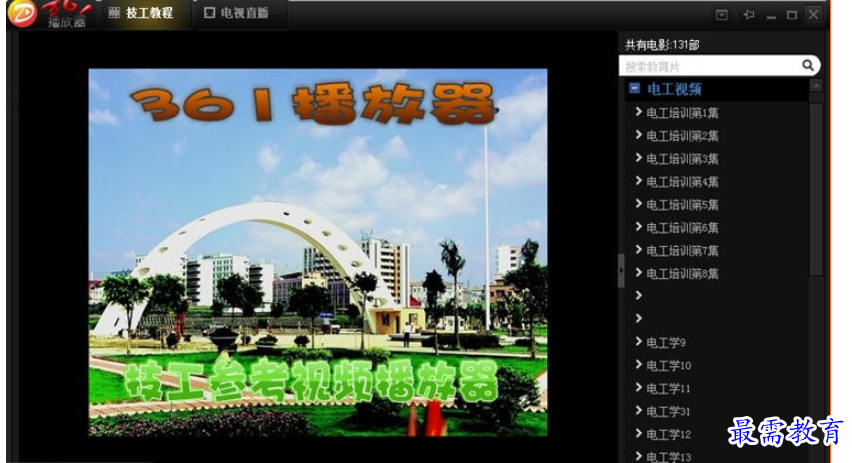Viewport: 852px width, 463px height.
Task: Click the 361 player logo icon
Action: (22, 13)
